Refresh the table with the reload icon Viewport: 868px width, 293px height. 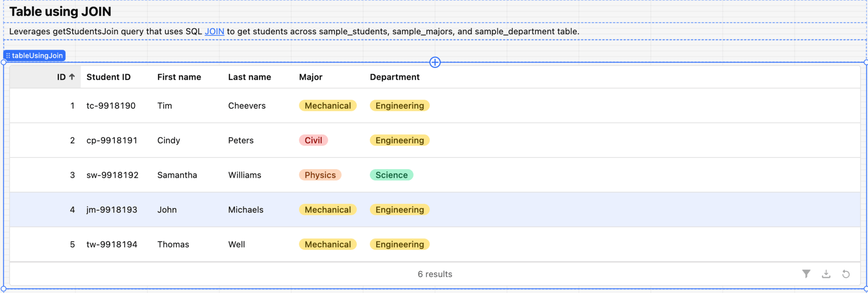coord(846,274)
